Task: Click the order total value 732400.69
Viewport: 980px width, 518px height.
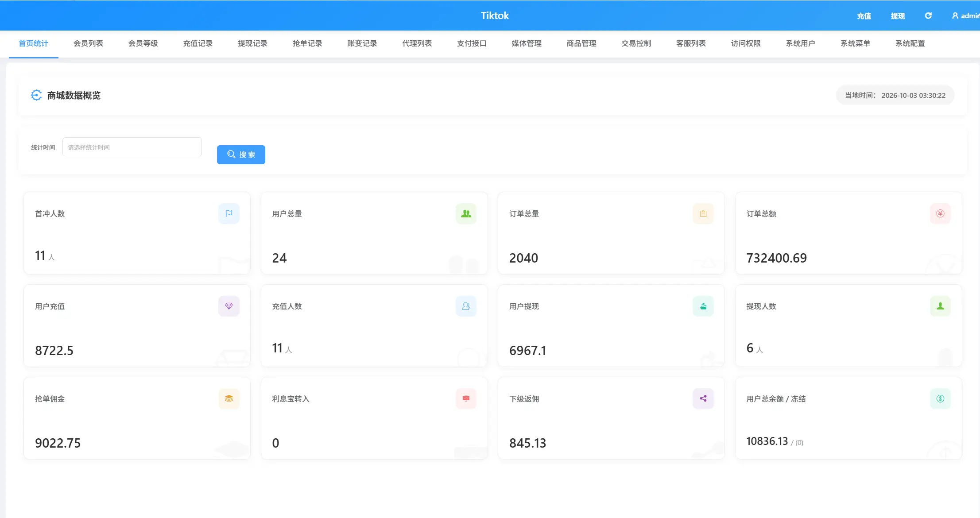Action: pos(777,258)
